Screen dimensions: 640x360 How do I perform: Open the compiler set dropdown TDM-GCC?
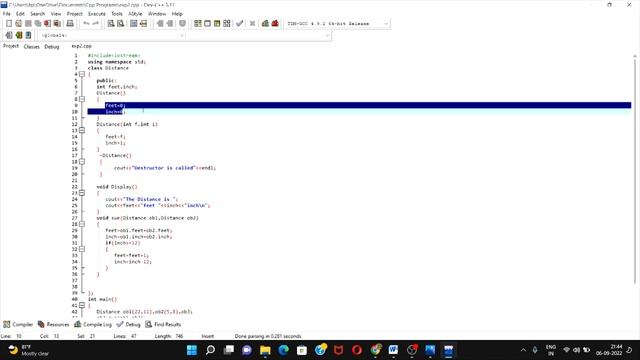337,24
